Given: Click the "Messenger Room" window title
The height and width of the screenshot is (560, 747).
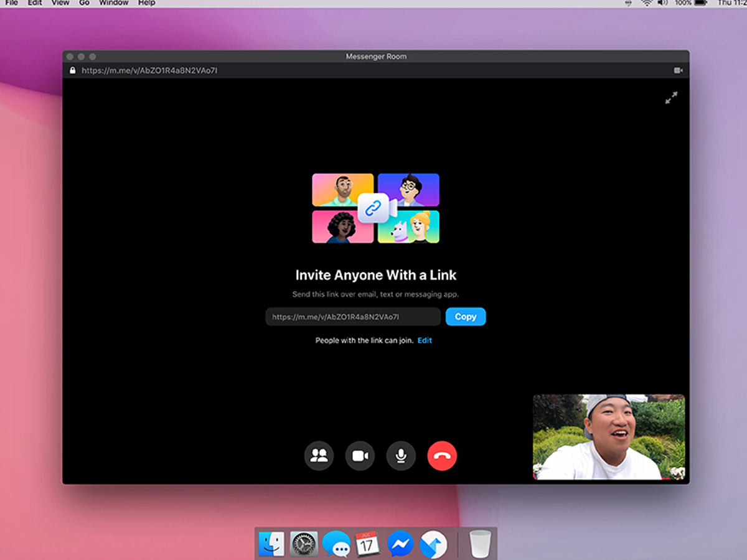Looking at the screenshot, I should click(x=376, y=57).
